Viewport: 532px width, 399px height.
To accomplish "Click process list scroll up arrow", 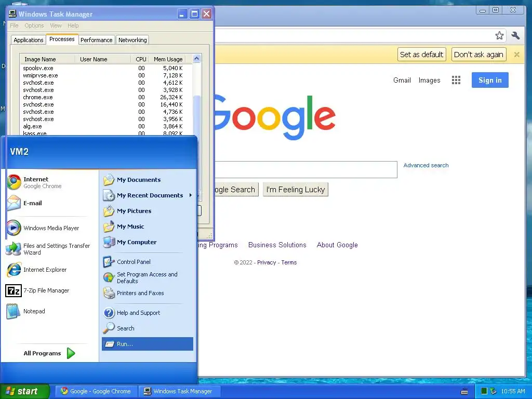I will pyautogui.click(x=196, y=59).
